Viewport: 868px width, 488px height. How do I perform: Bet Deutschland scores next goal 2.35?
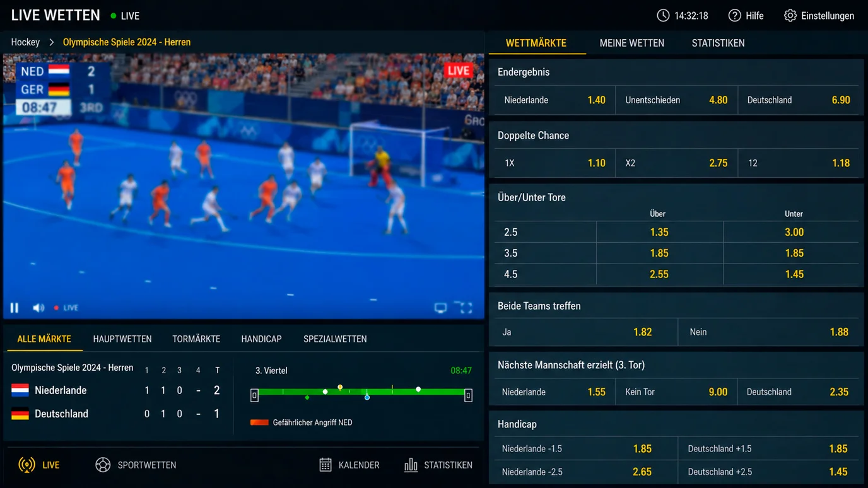tap(799, 392)
